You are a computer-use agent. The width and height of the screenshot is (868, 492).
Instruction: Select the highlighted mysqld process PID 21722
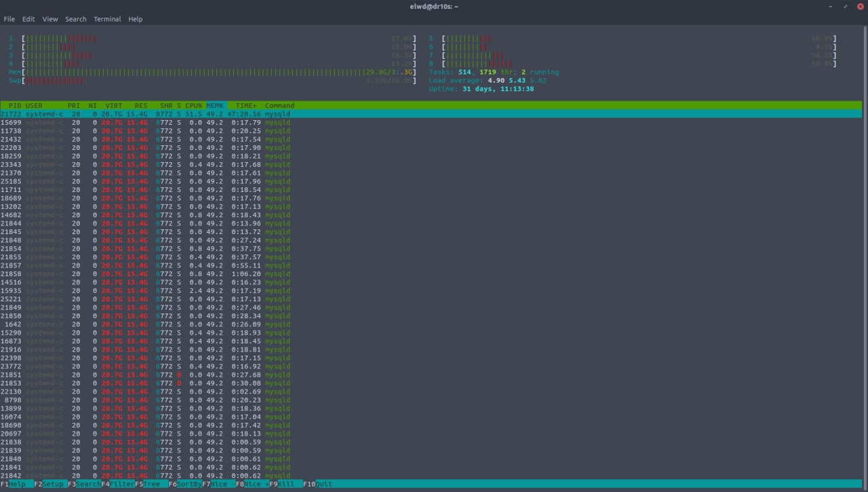click(431, 114)
